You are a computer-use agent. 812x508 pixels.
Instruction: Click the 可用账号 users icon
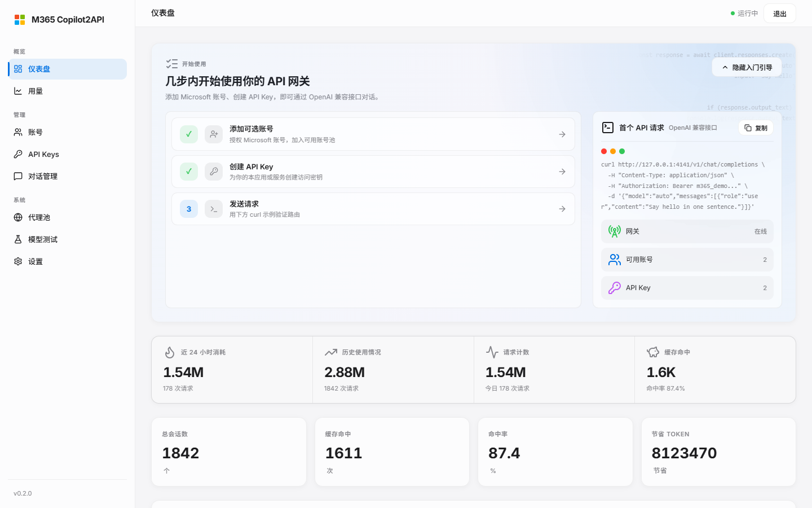(x=615, y=260)
